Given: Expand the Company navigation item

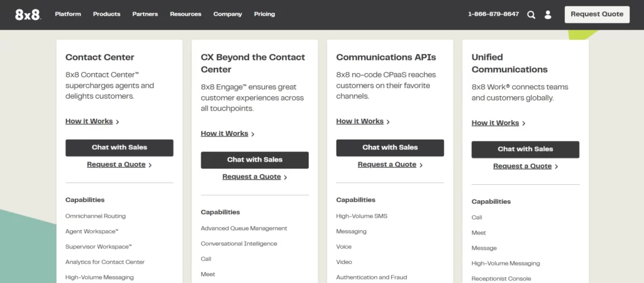Looking at the screenshot, I should [228, 14].
